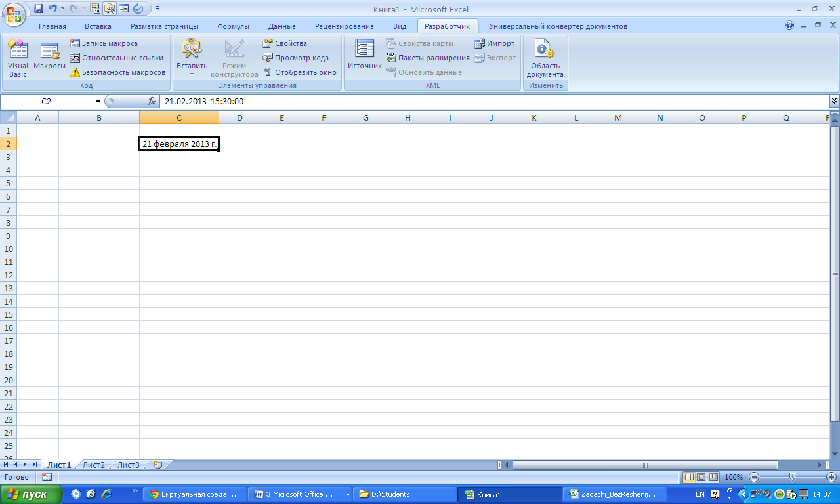Go to last sheet navigation arrow
Image resolution: width=840 pixels, height=504 pixels.
coord(35,465)
